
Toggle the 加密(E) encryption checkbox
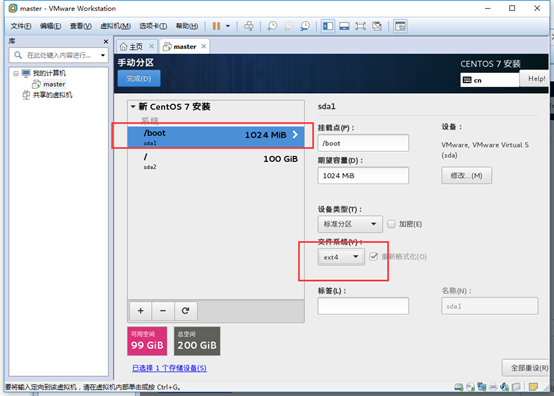pos(391,224)
